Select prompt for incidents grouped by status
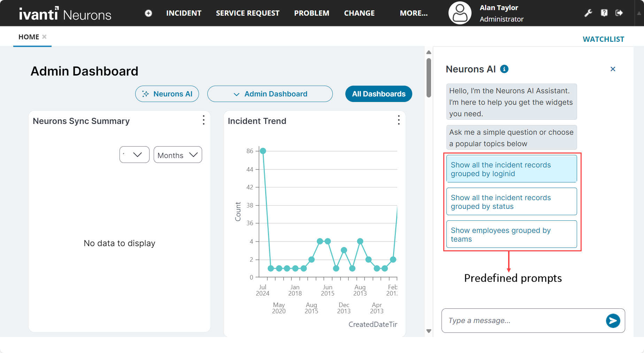The width and height of the screenshot is (644, 353). [511, 202]
